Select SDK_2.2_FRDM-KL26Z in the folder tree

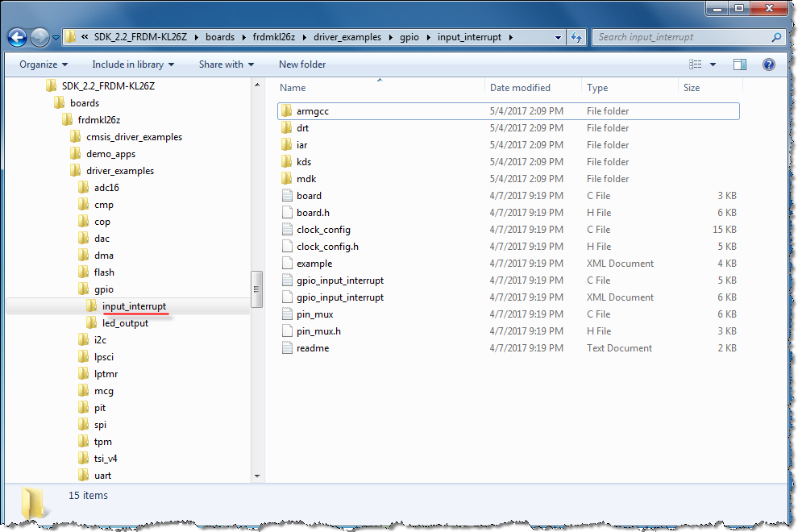(x=108, y=86)
